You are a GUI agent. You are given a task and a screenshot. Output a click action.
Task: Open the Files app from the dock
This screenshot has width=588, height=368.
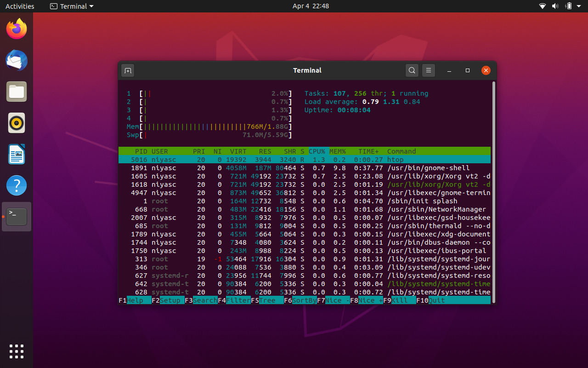(17, 92)
